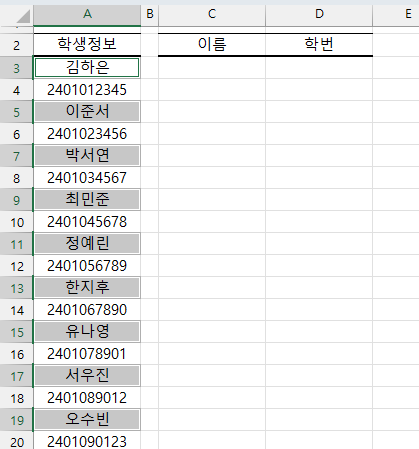The height and width of the screenshot is (449, 419).
Task: Select column D header
Action: (319, 14)
